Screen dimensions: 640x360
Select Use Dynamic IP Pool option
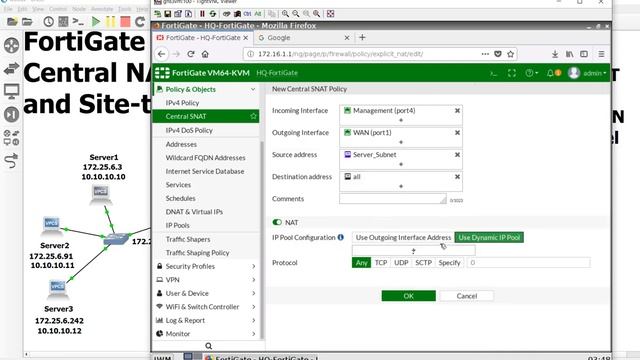489,237
